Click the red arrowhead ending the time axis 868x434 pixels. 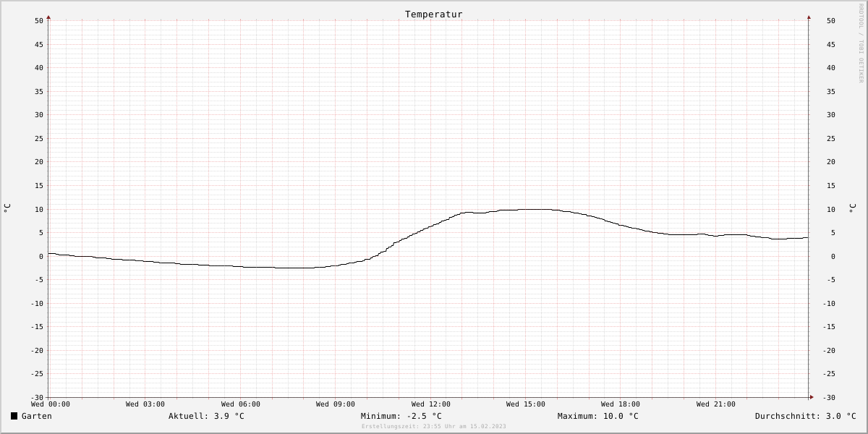pyautogui.click(x=812, y=397)
